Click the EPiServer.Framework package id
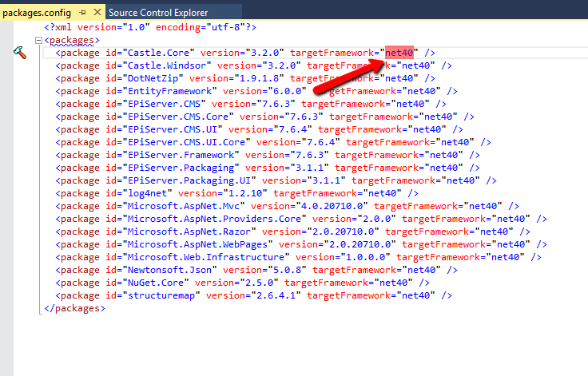The width and height of the screenshot is (588, 376). pos(181,155)
